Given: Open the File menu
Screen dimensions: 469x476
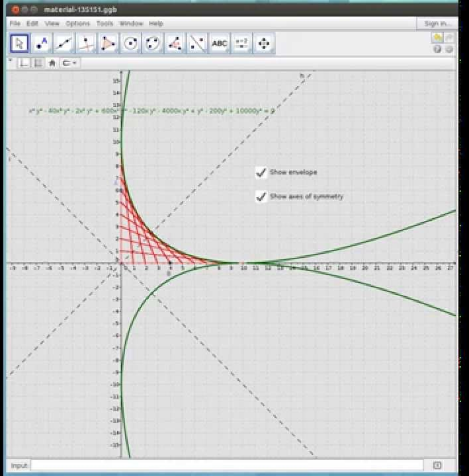Looking at the screenshot, I should coord(15,23).
